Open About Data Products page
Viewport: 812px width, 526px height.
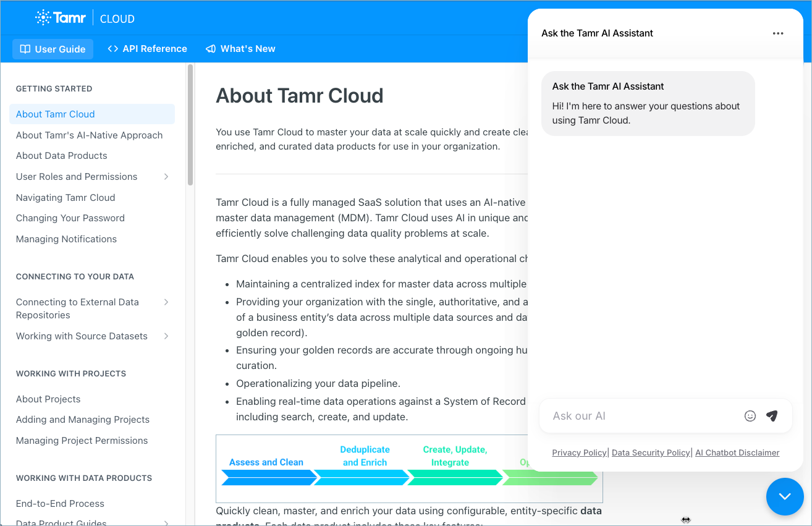coord(61,156)
